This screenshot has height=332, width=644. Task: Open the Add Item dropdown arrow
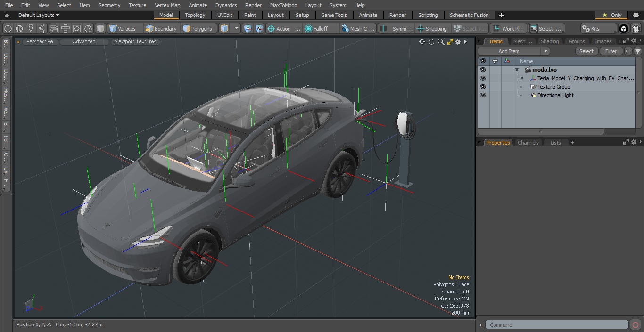[545, 51]
